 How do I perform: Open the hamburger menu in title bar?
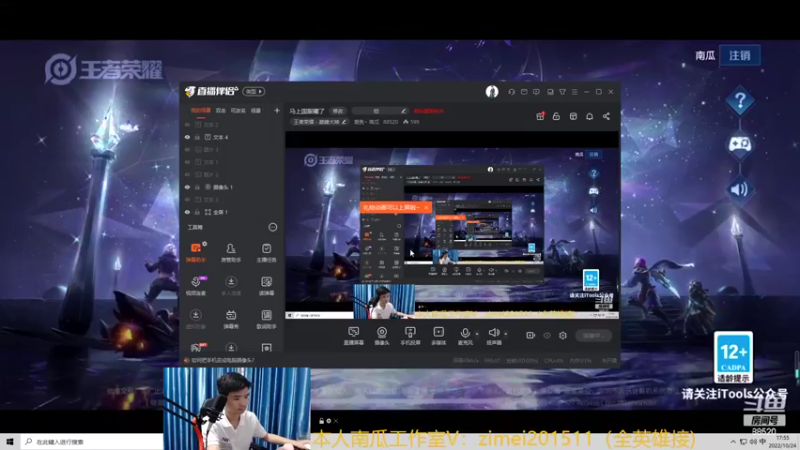(x=574, y=92)
